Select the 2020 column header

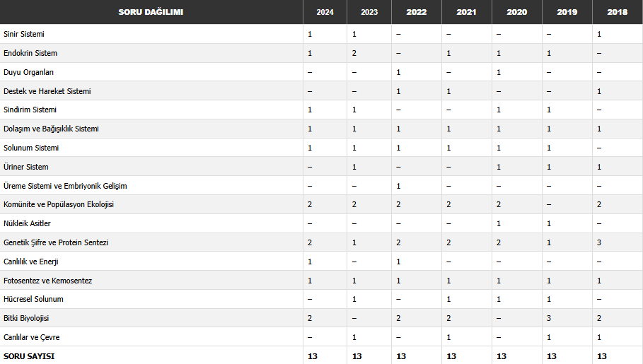(x=516, y=12)
